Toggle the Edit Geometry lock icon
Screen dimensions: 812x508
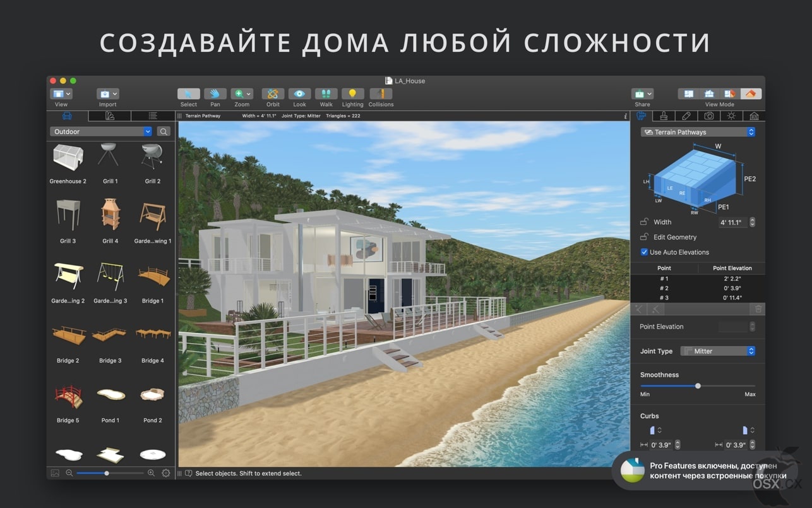(x=643, y=237)
